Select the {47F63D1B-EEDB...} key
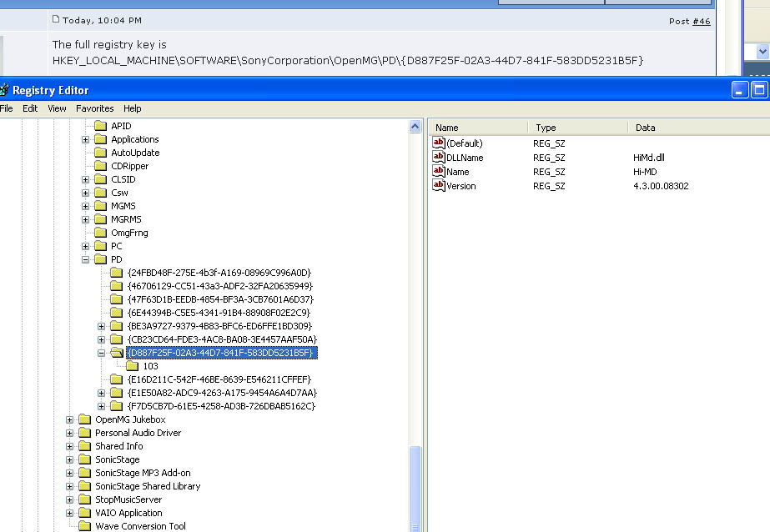Viewport: 770px width, 532px height. (220, 299)
